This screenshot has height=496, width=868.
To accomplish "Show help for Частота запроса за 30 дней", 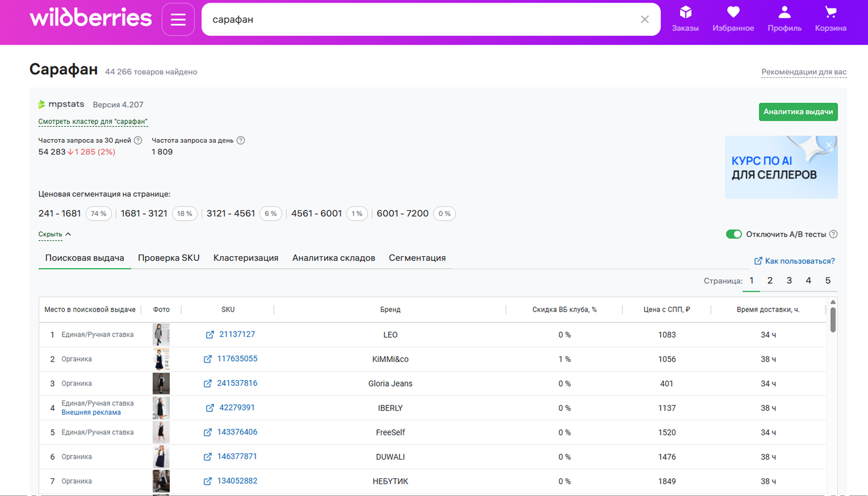I will point(138,140).
